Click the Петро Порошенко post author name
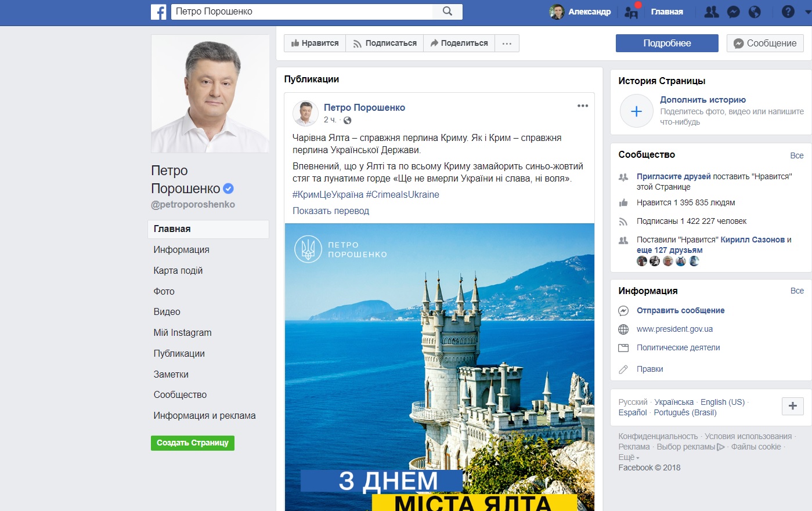Viewport: 812px width, 511px height. (365, 108)
